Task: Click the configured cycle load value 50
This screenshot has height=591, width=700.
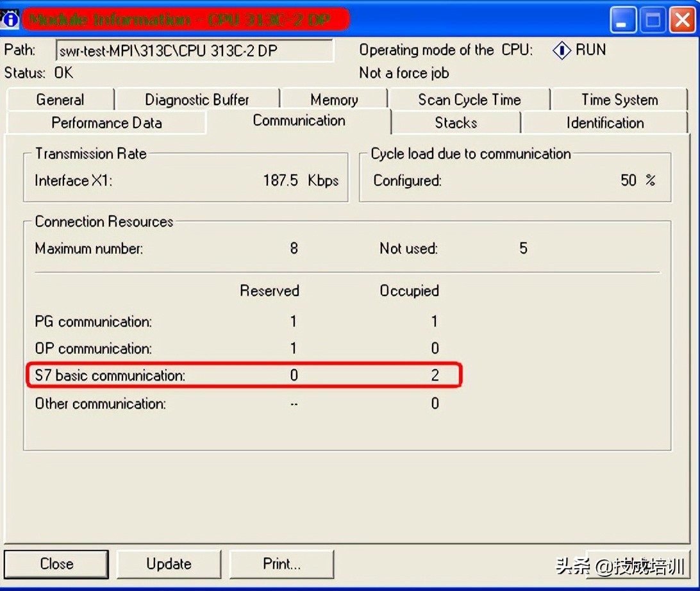Action: pos(628,180)
